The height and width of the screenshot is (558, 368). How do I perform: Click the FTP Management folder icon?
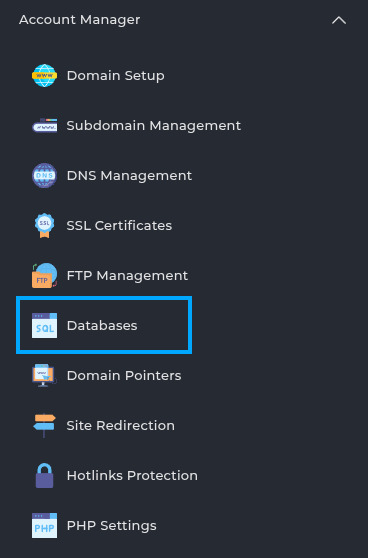(x=44, y=275)
